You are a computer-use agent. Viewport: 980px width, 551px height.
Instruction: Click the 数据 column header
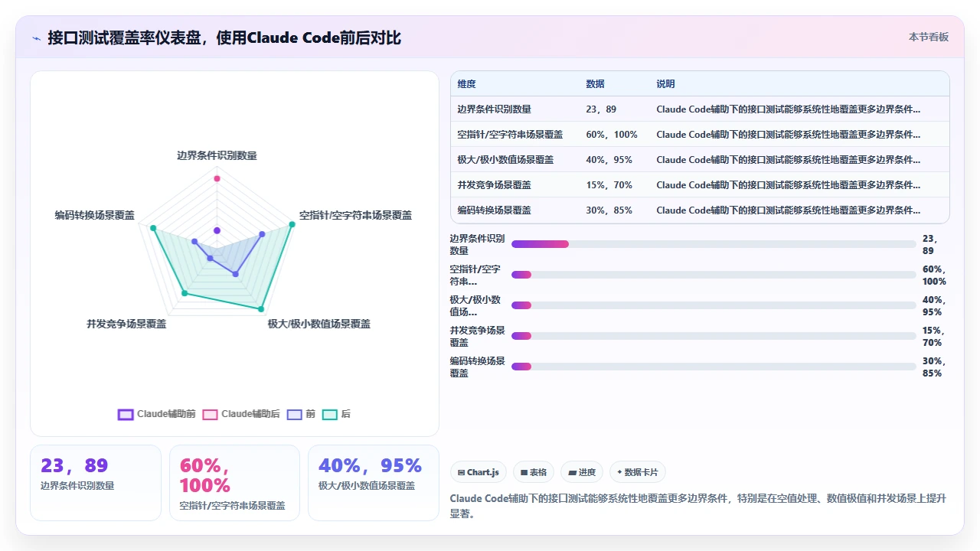[x=595, y=84]
